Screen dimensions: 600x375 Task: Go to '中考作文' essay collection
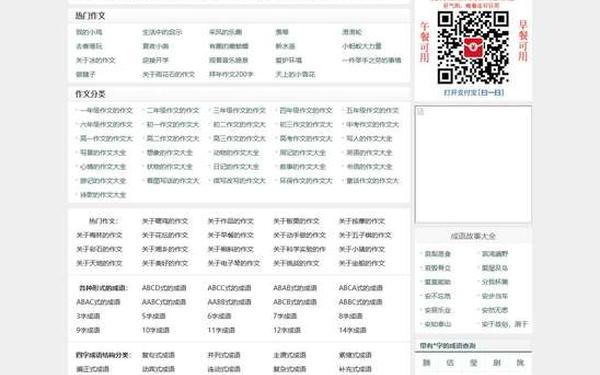373,125
